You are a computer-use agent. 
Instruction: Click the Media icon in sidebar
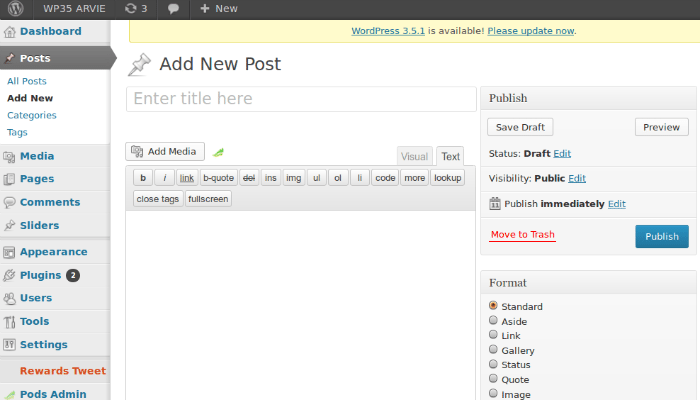(10, 156)
